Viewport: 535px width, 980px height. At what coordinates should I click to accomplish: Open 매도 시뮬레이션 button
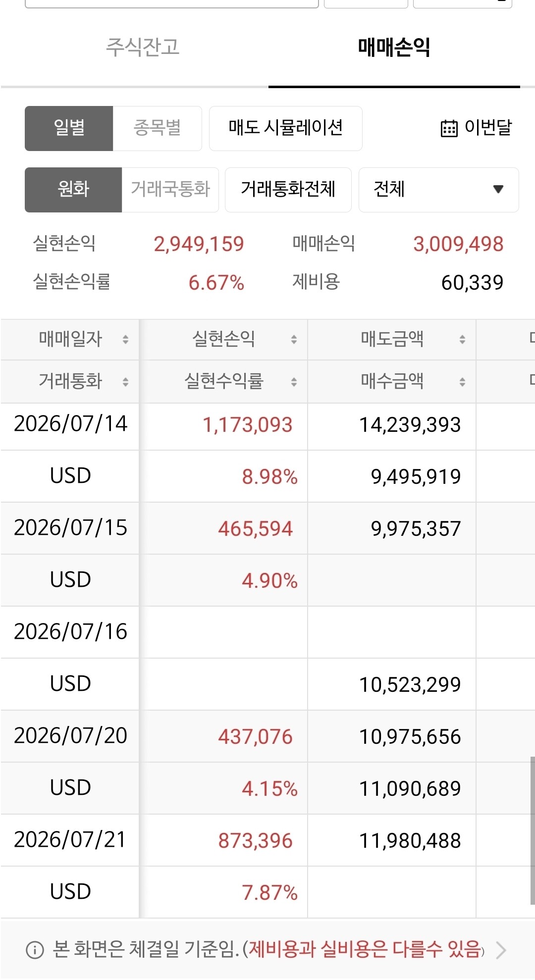click(x=285, y=128)
